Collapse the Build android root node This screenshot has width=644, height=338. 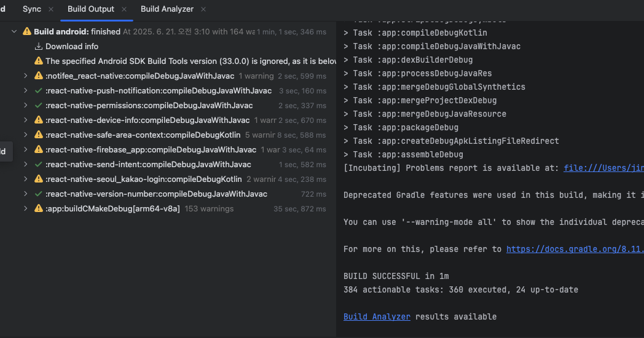coord(14,31)
